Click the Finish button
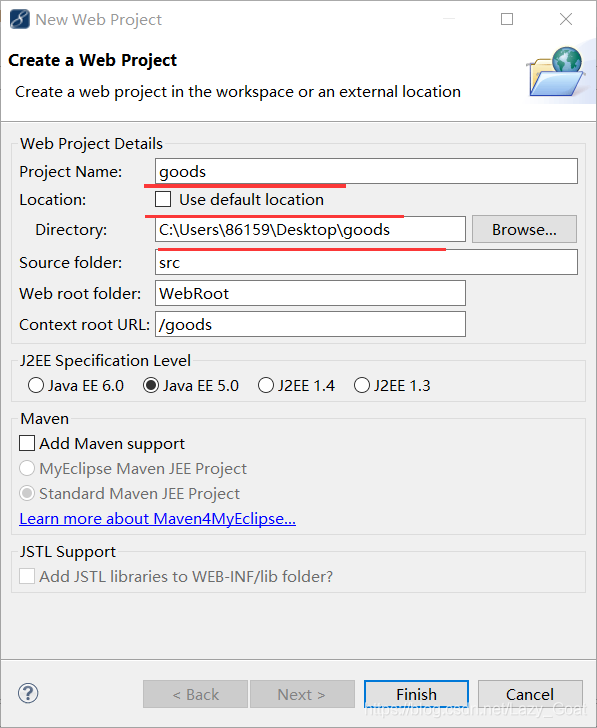 tap(416, 694)
